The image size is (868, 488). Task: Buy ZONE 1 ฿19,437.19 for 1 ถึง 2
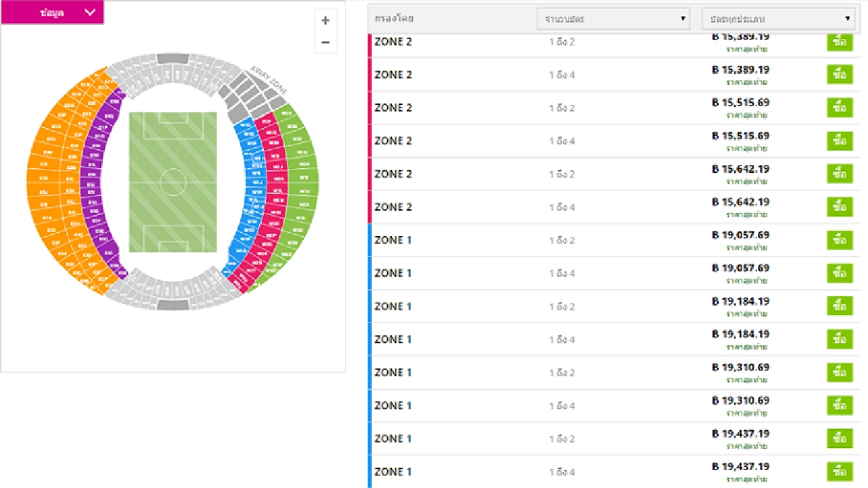click(x=839, y=439)
